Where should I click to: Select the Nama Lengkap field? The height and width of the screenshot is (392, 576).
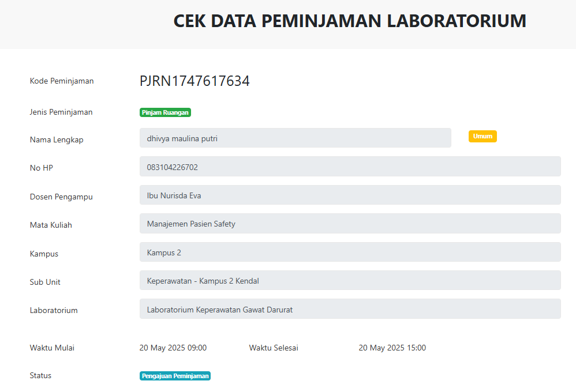(x=296, y=138)
